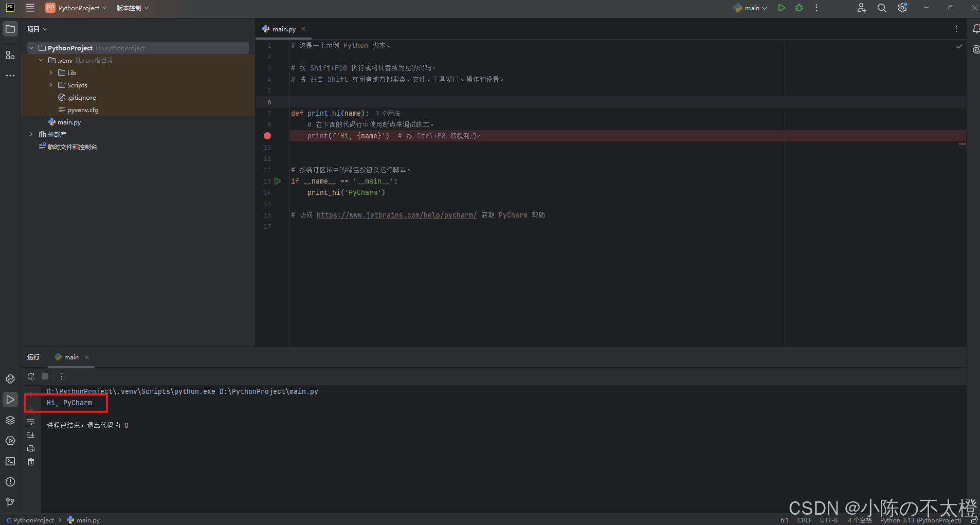Open the Python Packages layers icon
980x525 pixels.
coord(10,420)
